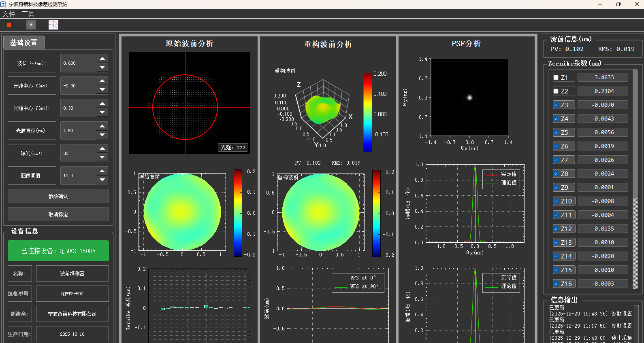
Task: Open the curve chart toolbar icon
Action: click(x=53, y=25)
